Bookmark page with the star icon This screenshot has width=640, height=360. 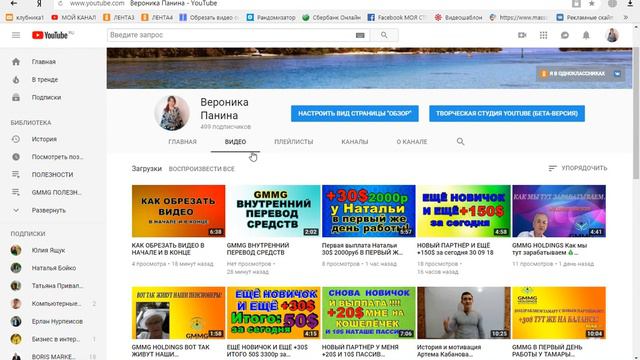tap(591, 4)
